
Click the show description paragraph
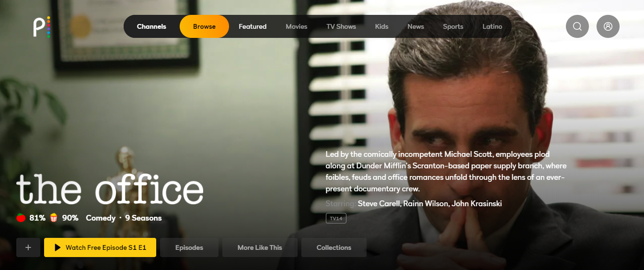[x=446, y=172]
